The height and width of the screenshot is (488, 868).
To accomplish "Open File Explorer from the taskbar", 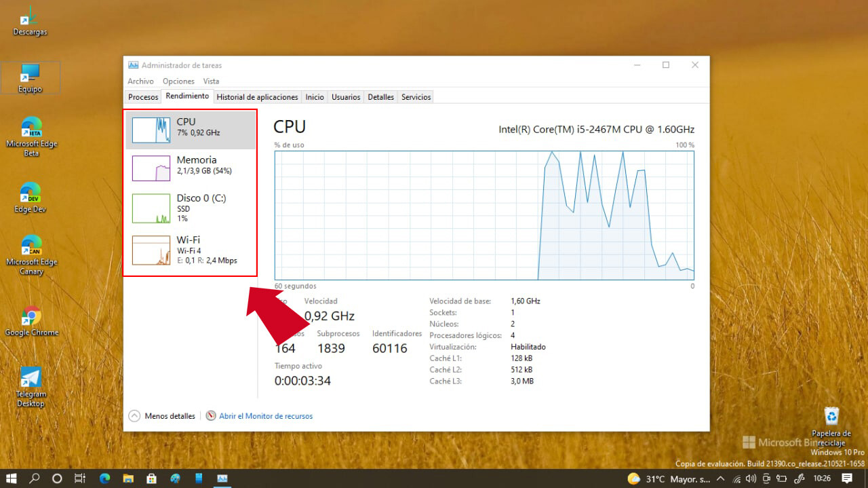I will [x=127, y=478].
